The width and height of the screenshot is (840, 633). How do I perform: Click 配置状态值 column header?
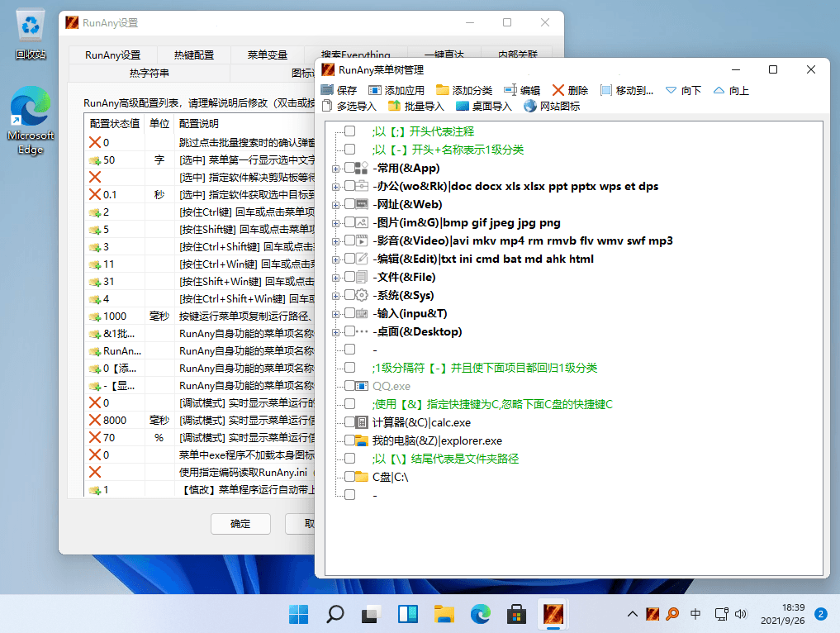click(114, 123)
